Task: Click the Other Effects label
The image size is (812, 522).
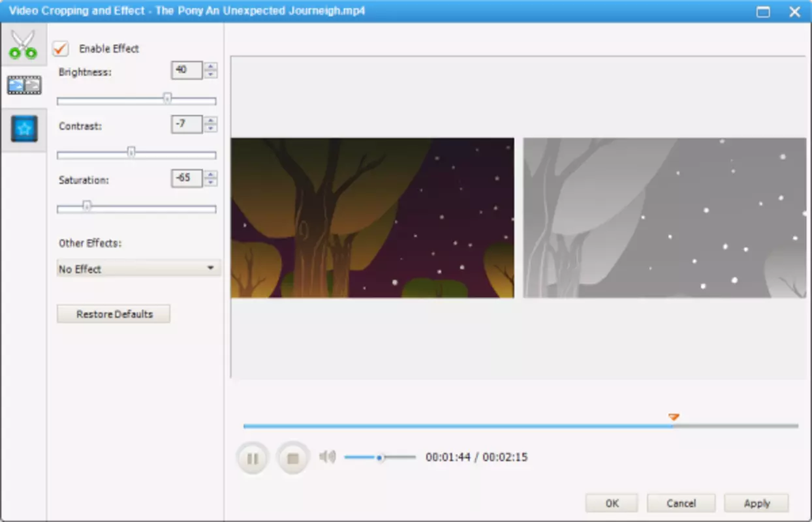Action: coord(90,243)
